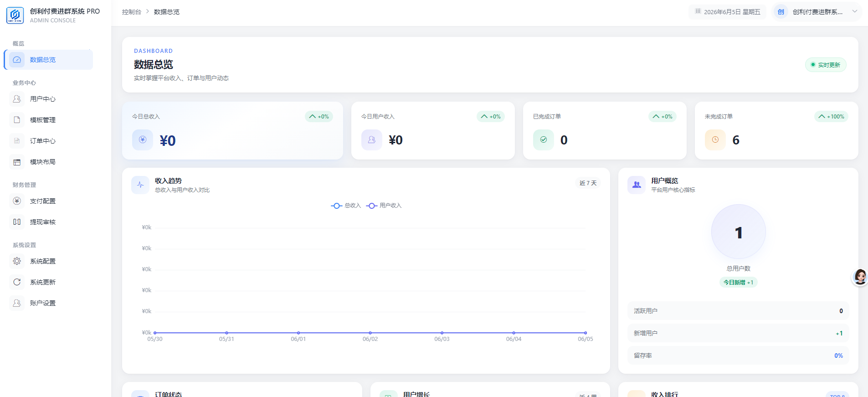The image size is (868, 397).
Task: Click the 支付配置 yen coin icon
Action: pyautogui.click(x=17, y=201)
